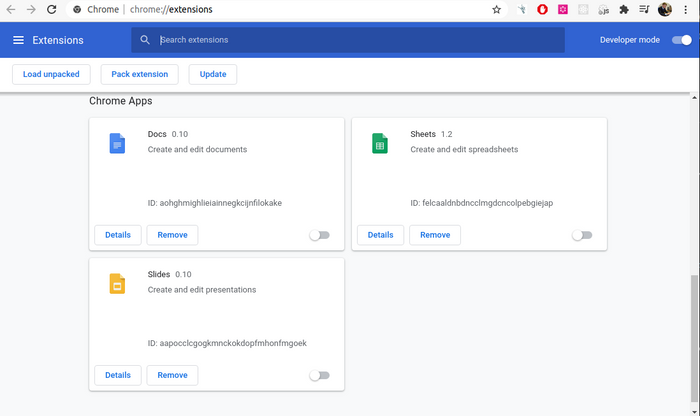The image size is (700, 416).
Task: Click the scrollbar down arrow
Action: [694, 412]
